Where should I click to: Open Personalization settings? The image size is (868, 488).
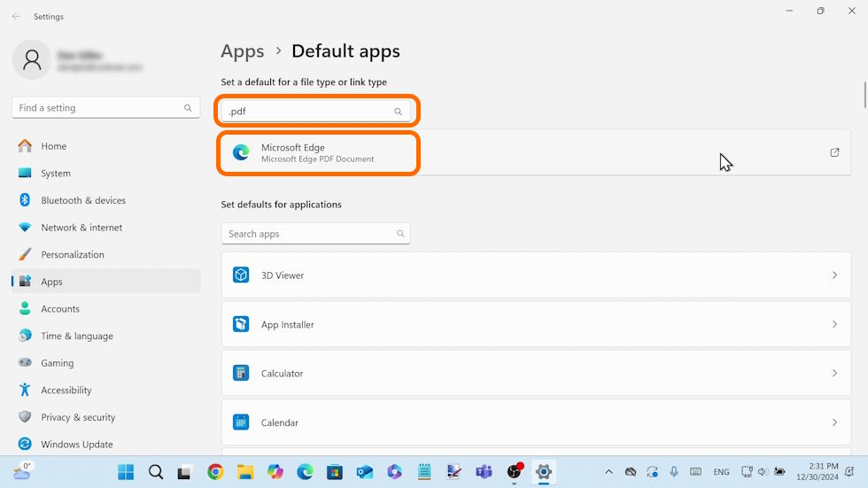(x=105, y=254)
